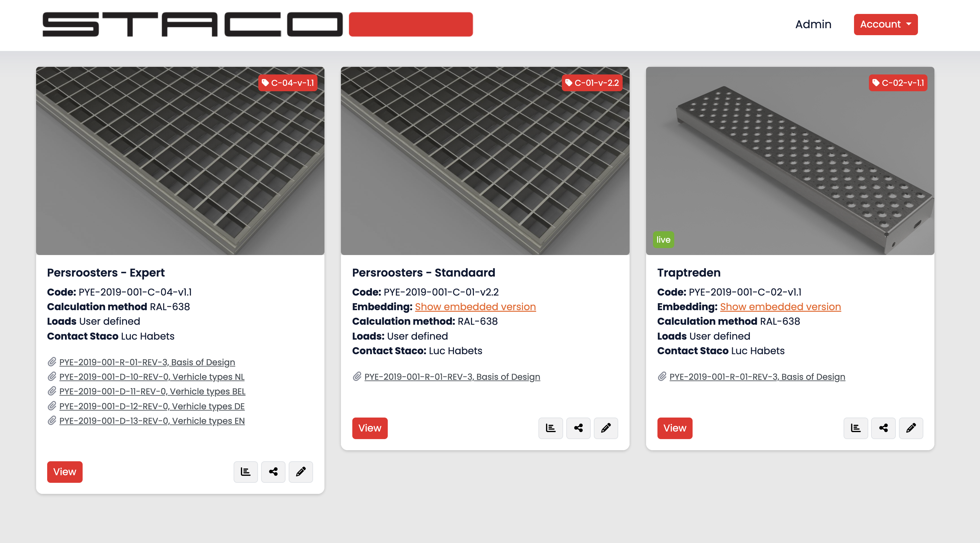Click the Persroosters - Expert grating image

coord(180,161)
